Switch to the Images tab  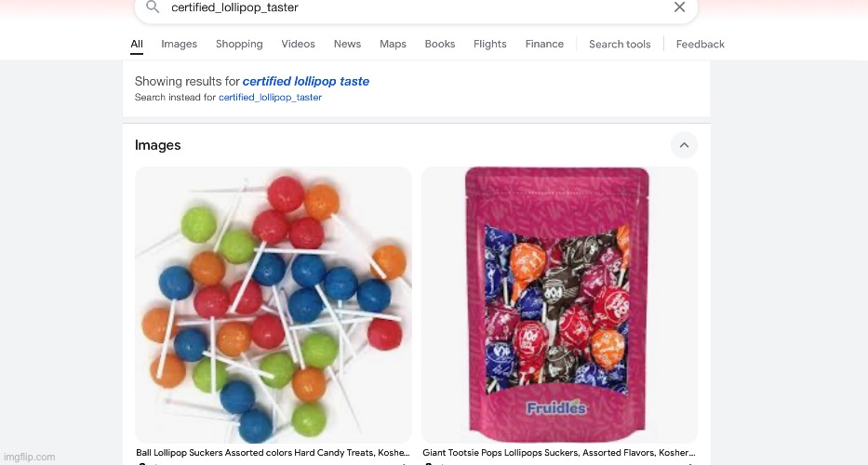click(x=179, y=45)
